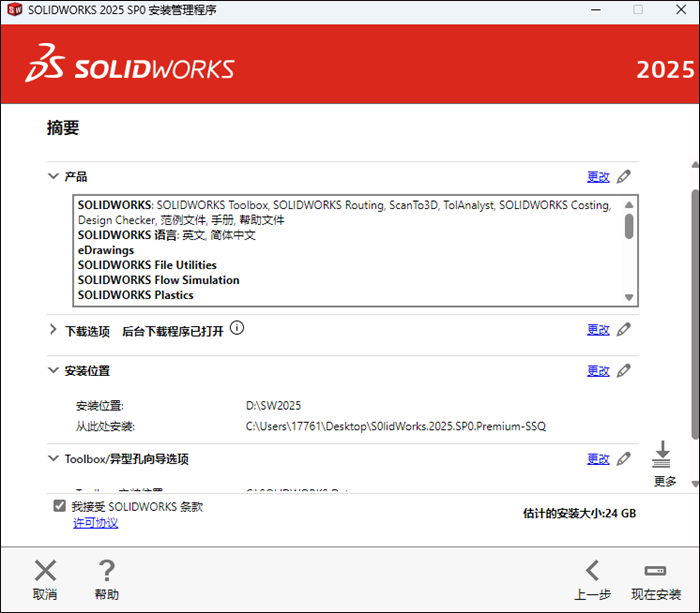
Task: Uncheck 我接受 SOLIDWORKS 条款 checkbox
Action: 59,506
